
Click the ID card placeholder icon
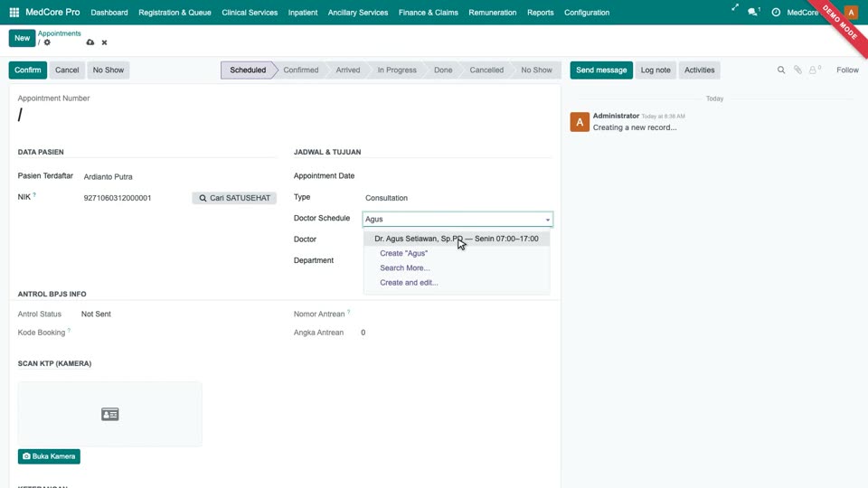(110, 414)
